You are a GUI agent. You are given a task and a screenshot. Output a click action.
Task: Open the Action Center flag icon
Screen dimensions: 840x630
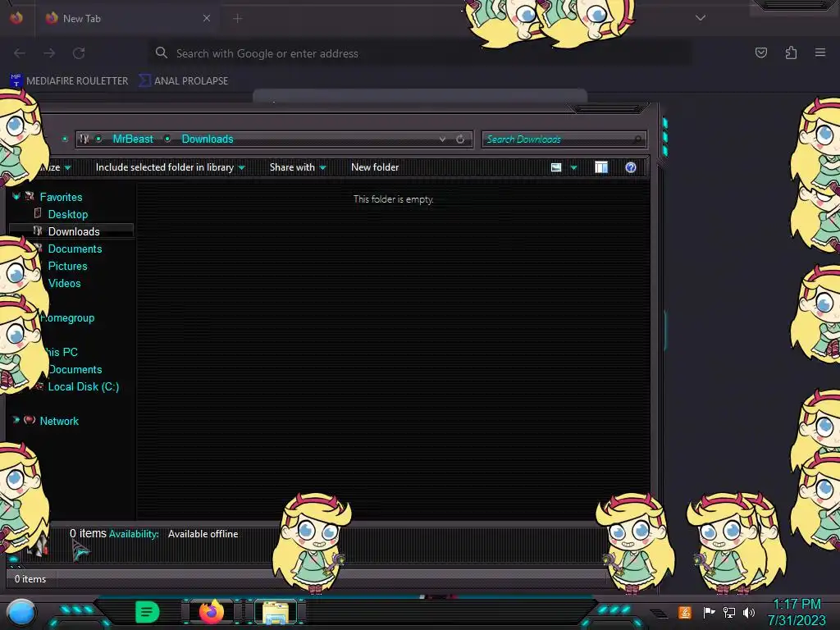pos(709,612)
